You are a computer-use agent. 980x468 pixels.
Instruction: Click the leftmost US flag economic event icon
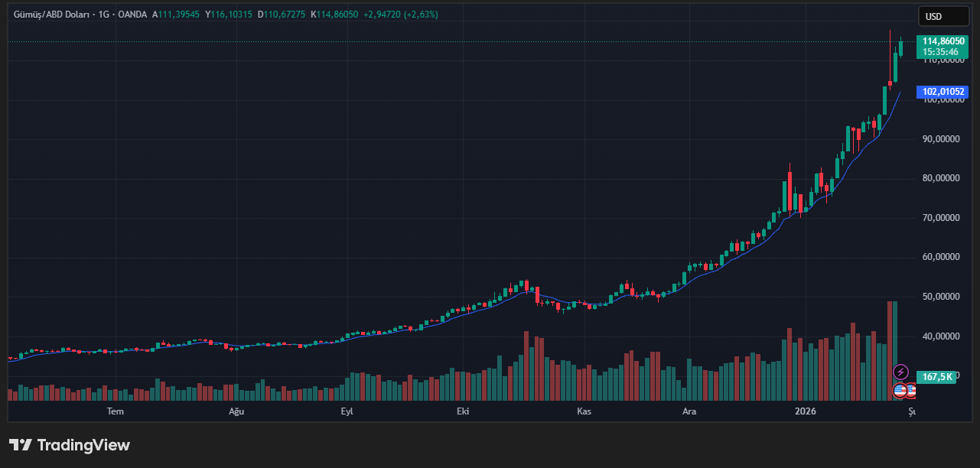pyautogui.click(x=900, y=391)
